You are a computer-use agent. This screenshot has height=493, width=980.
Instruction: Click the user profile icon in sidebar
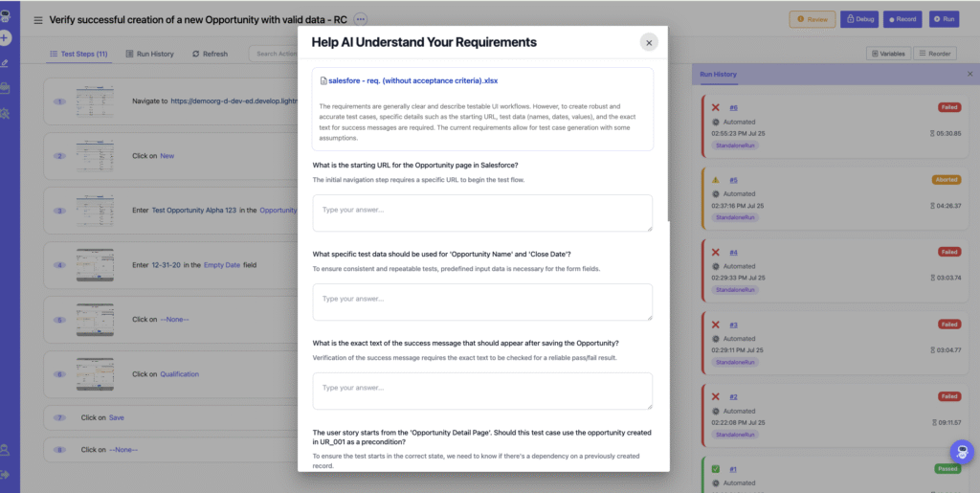6,450
